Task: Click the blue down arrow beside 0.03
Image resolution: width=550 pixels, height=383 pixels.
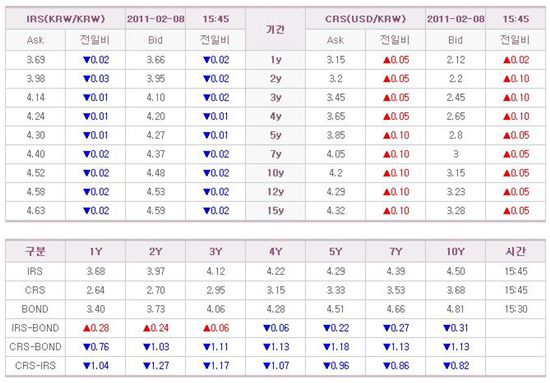Action: (x=86, y=79)
